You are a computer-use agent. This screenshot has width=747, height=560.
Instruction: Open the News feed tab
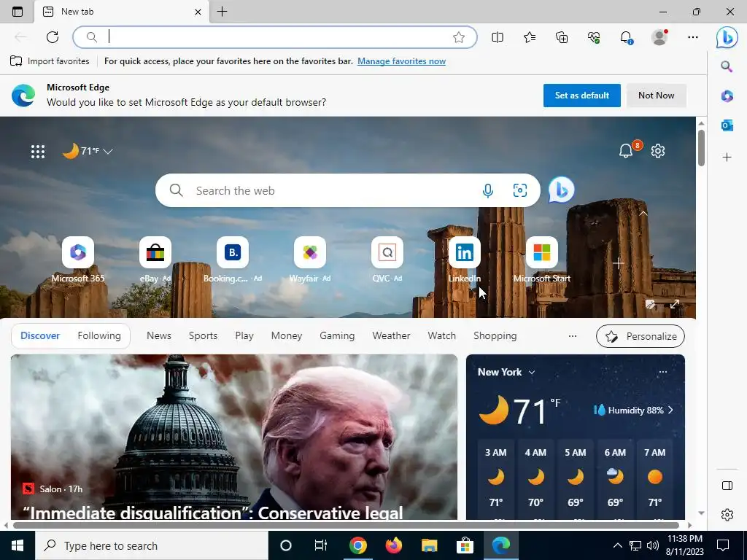(x=158, y=335)
